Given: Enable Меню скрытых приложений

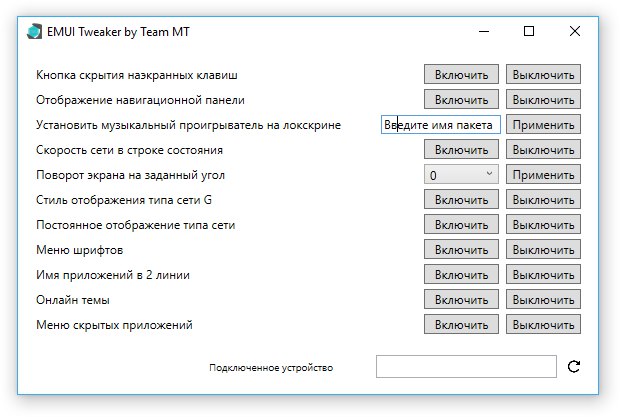Looking at the screenshot, I should [x=461, y=325].
